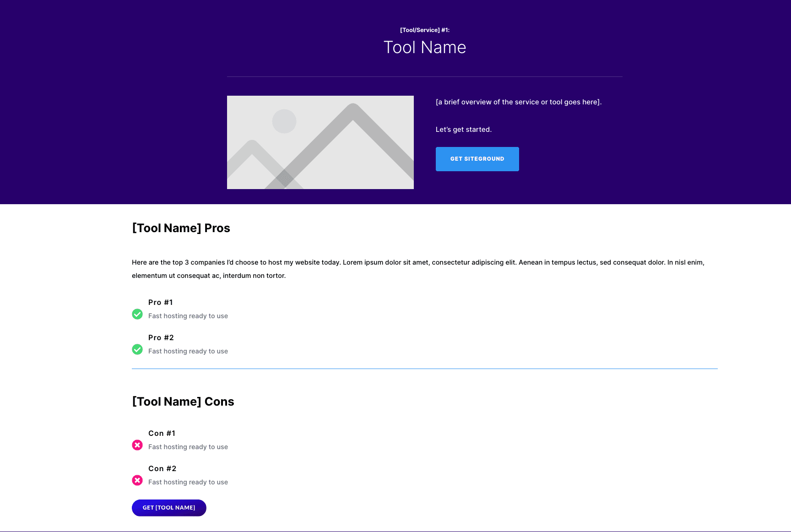
Task: Click the Pro #1 label
Action: tap(160, 302)
